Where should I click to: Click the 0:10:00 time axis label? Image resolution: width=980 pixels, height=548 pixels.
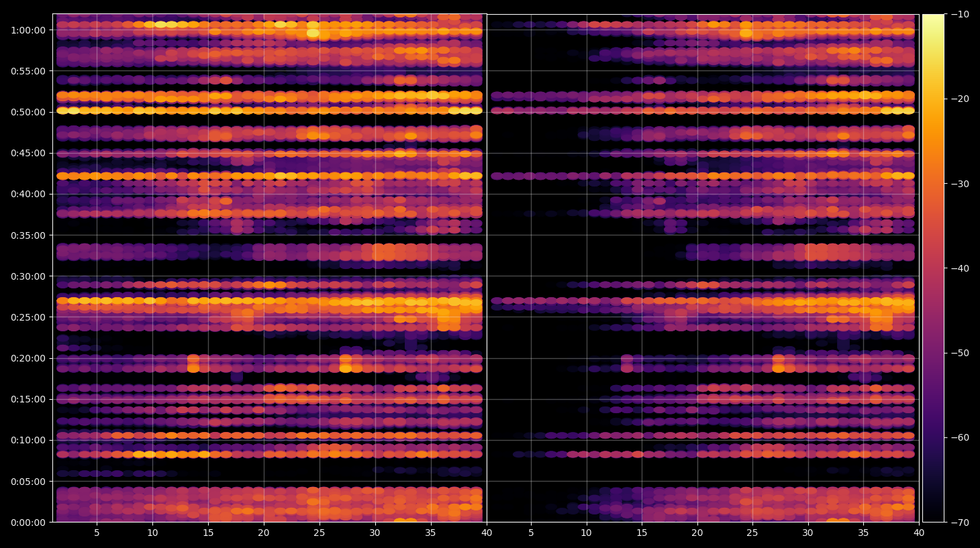pos(28,440)
